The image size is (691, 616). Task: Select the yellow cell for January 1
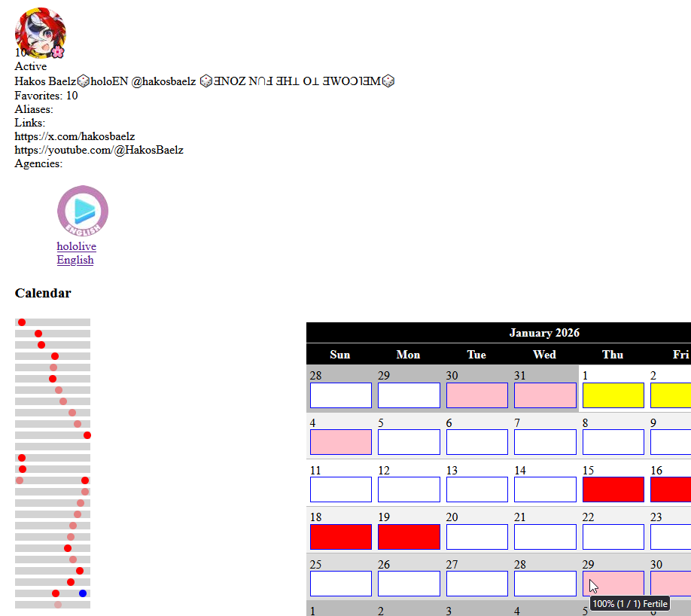[613, 395]
